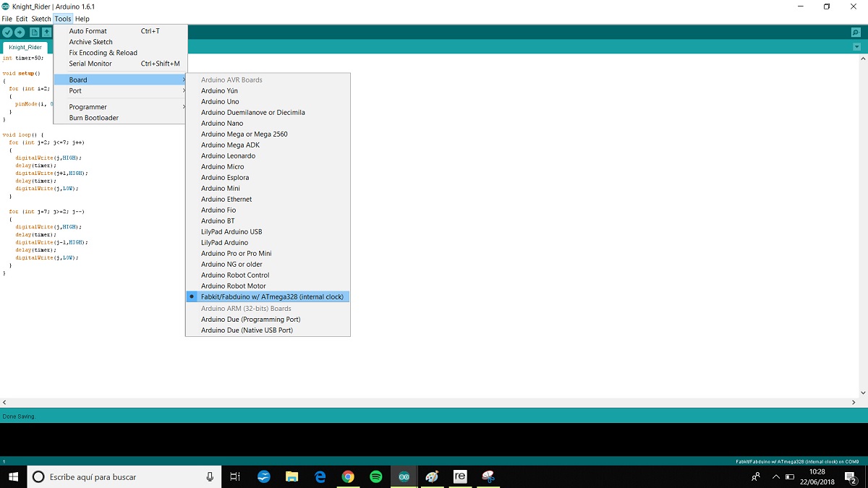Open the Help menu
The height and width of the screenshot is (488, 868).
[x=82, y=19]
